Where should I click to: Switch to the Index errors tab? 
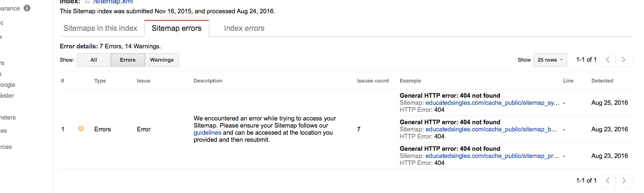[244, 28]
